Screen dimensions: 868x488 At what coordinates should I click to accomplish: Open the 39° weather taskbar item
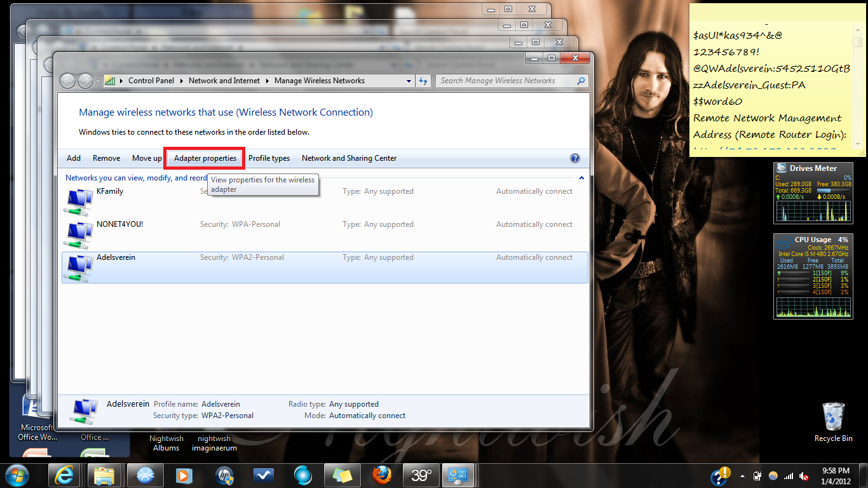pos(421,475)
